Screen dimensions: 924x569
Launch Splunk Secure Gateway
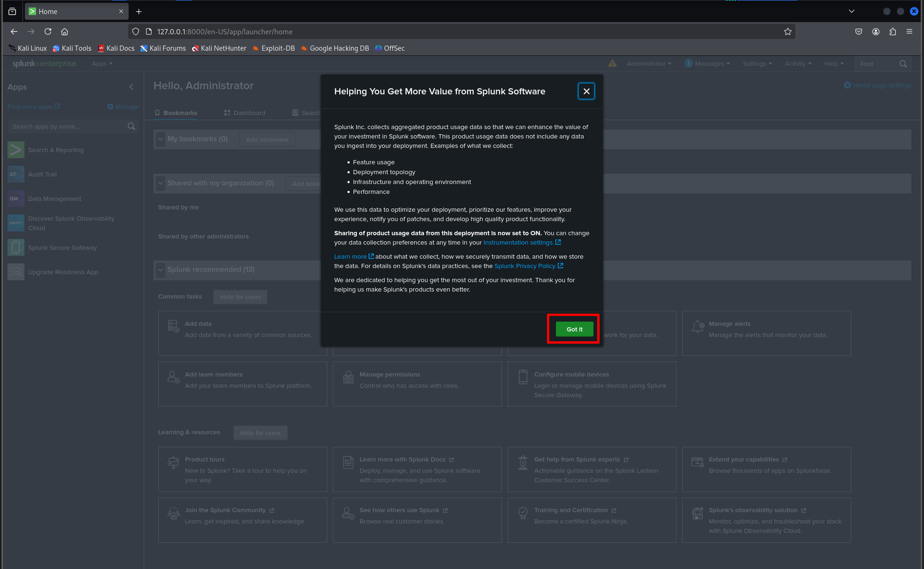[62, 247]
